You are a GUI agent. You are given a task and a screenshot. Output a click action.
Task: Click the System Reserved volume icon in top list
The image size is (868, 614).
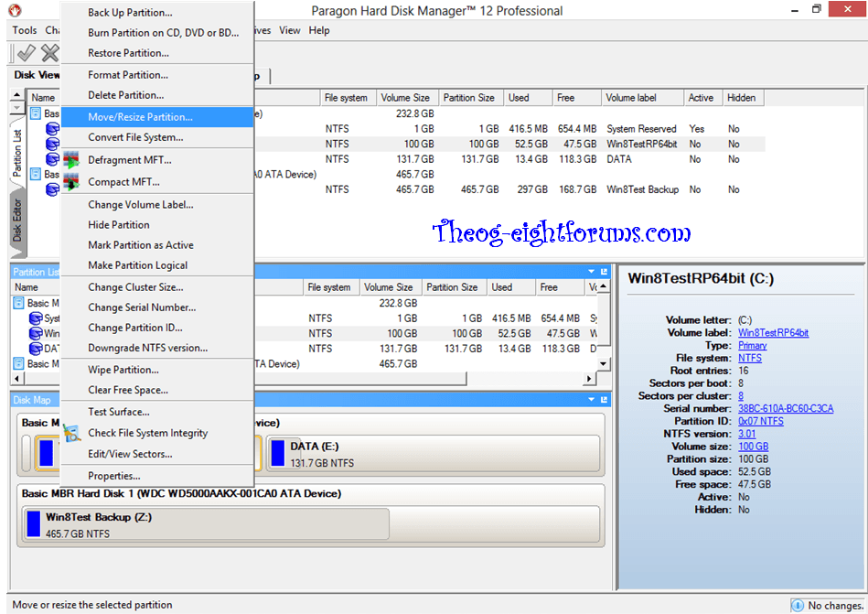click(52, 129)
